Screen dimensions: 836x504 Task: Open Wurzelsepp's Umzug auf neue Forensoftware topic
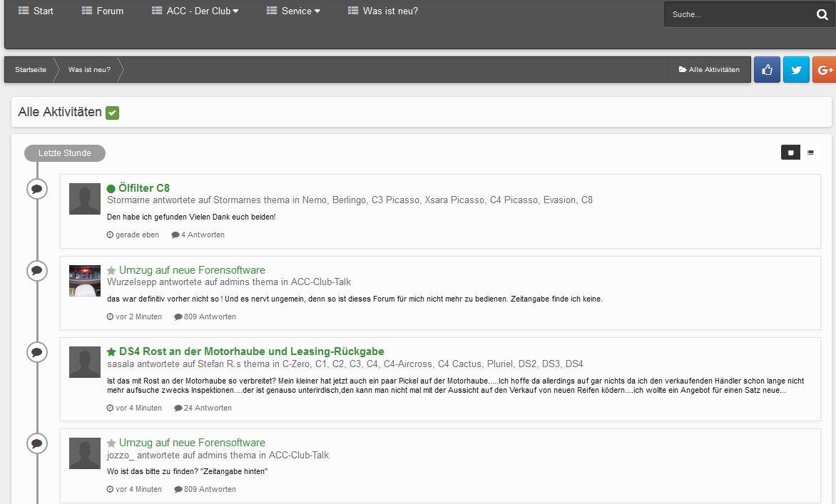tap(192, 270)
